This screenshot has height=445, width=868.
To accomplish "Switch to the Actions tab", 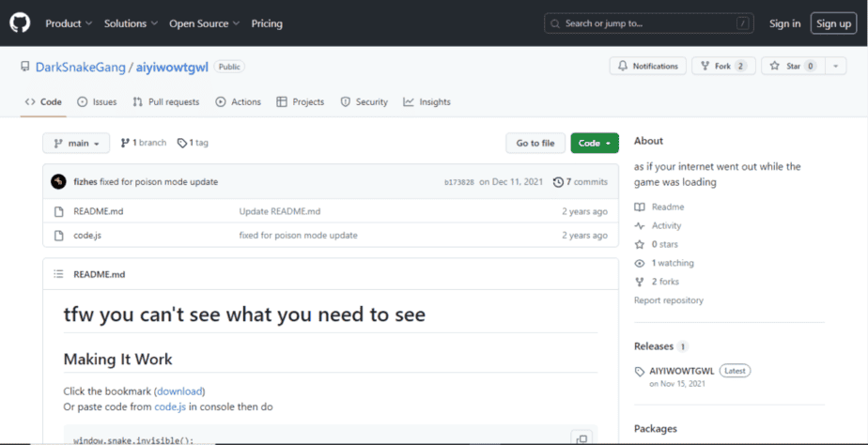I will [x=238, y=101].
